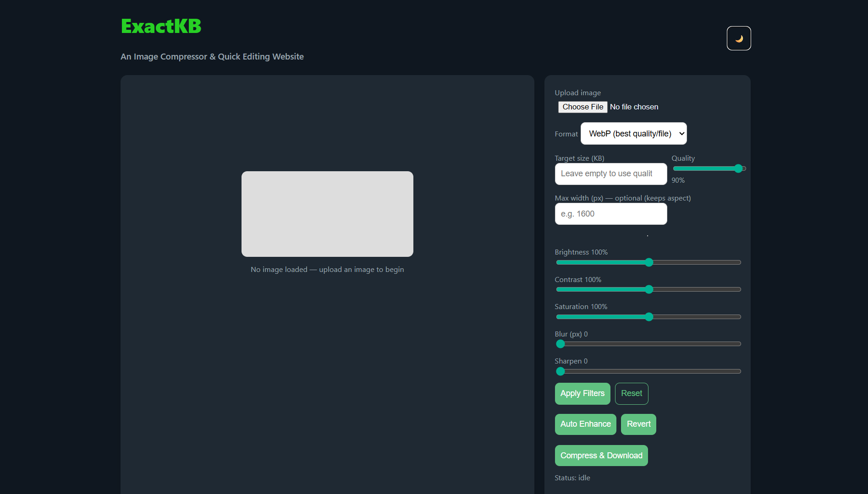Viewport: 868px width, 494px height.
Task: Toggle dark mode with moon icon
Action: [x=738, y=38]
